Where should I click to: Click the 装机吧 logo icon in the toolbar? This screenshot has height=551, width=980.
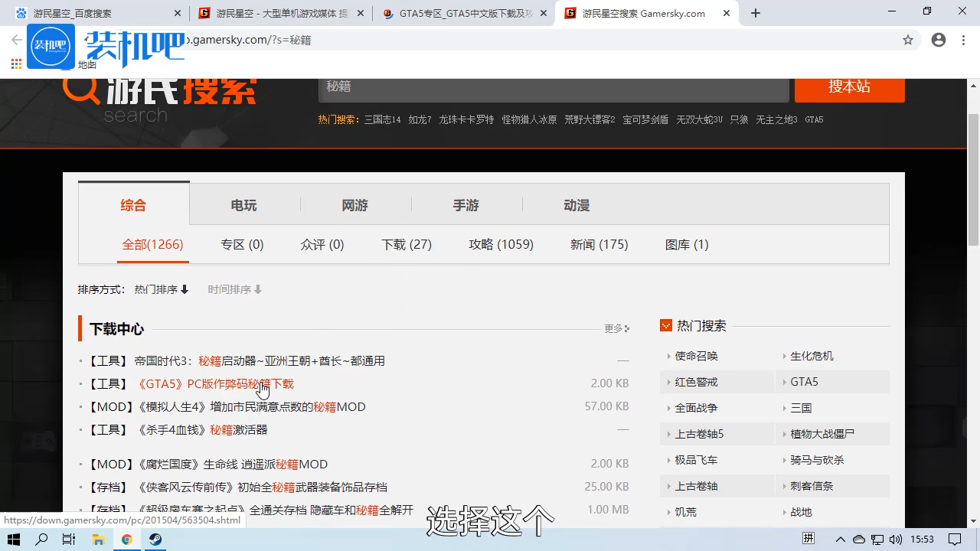(51, 46)
